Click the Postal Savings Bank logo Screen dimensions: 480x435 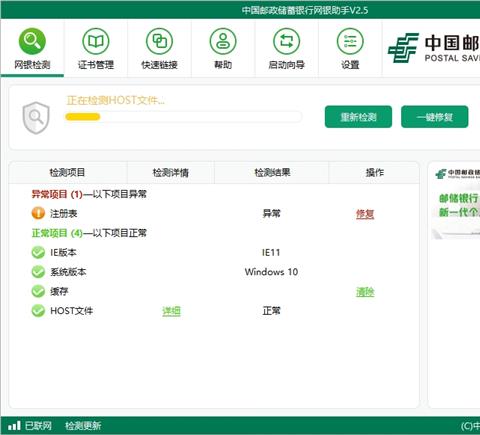(433, 48)
